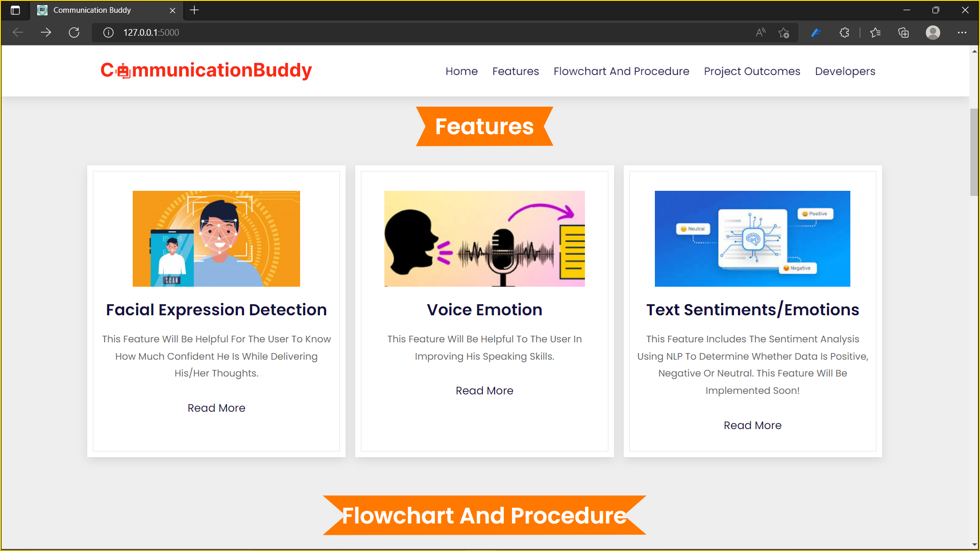Open the site information icon in address bar

(108, 33)
